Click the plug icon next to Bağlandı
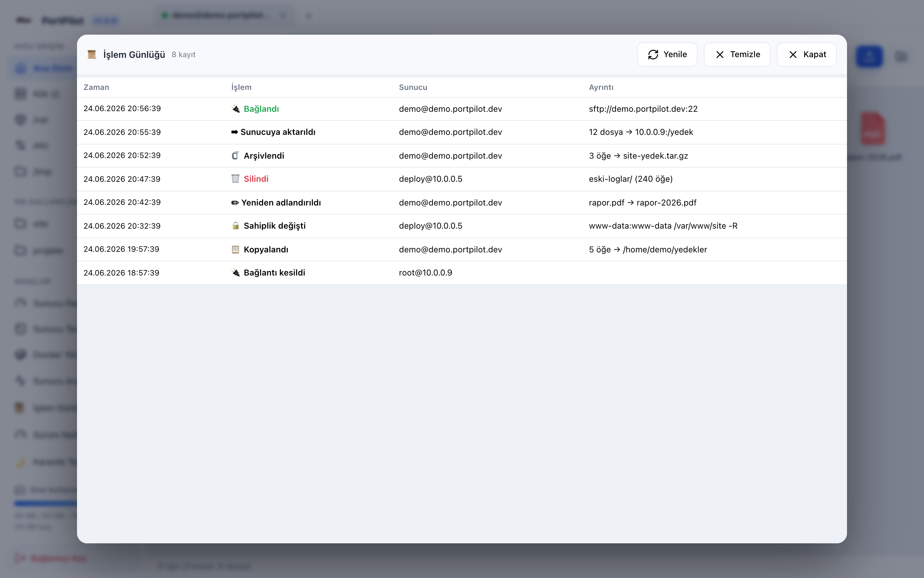Image resolution: width=924 pixels, height=578 pixels. point(235,109)
